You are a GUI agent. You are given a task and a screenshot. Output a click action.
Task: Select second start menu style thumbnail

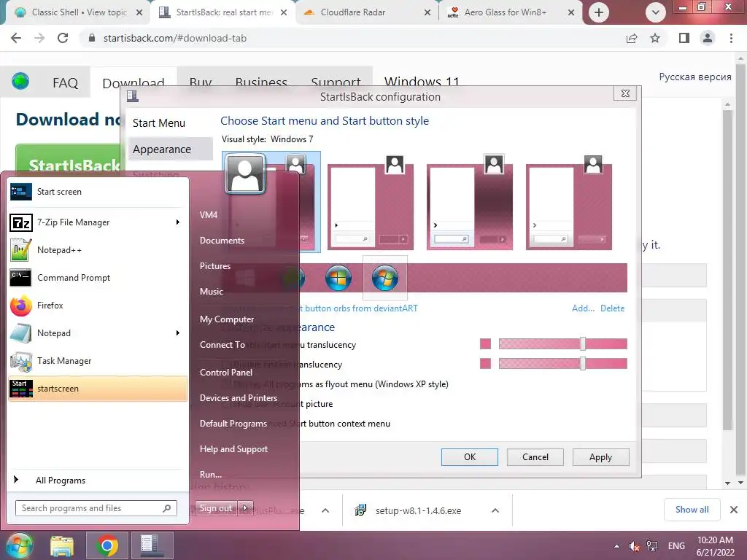371,203
